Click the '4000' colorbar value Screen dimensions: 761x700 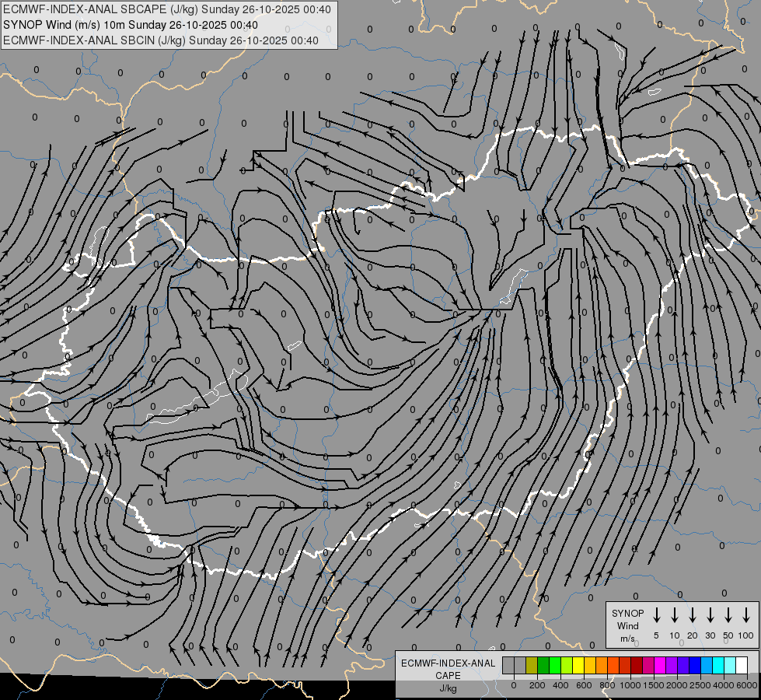[x=724, y=685]
